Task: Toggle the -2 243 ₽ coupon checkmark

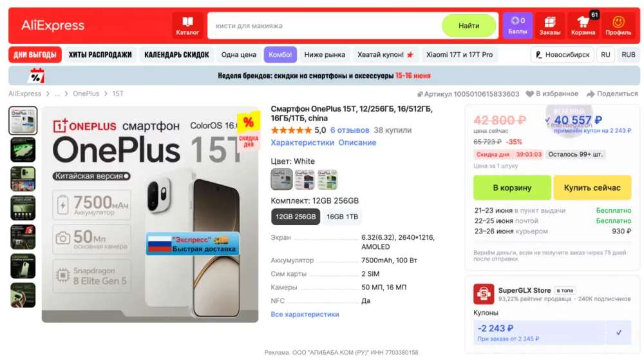Action: [x=618, y=332]
